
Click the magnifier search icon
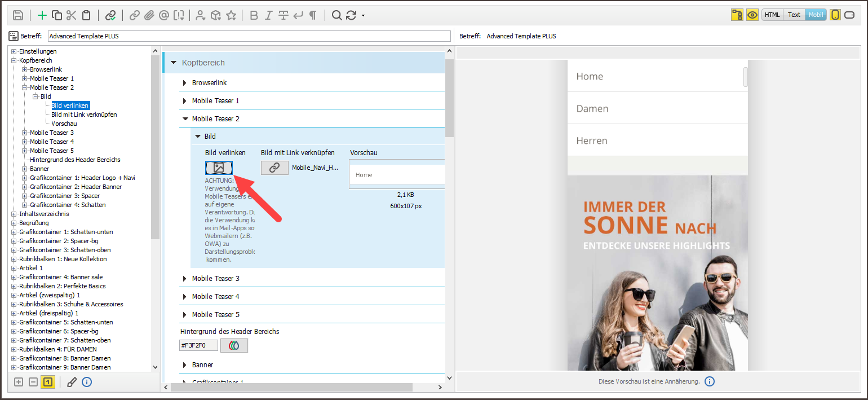click(336, 15)
